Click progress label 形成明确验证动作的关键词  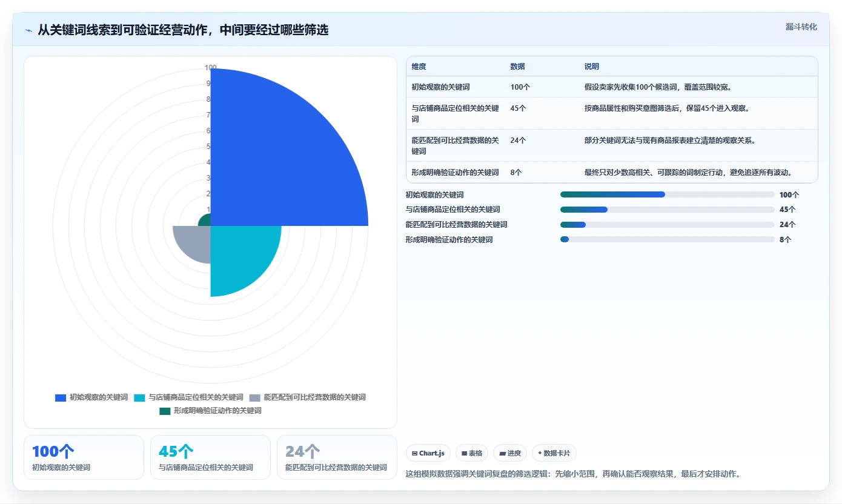[449, 240]
